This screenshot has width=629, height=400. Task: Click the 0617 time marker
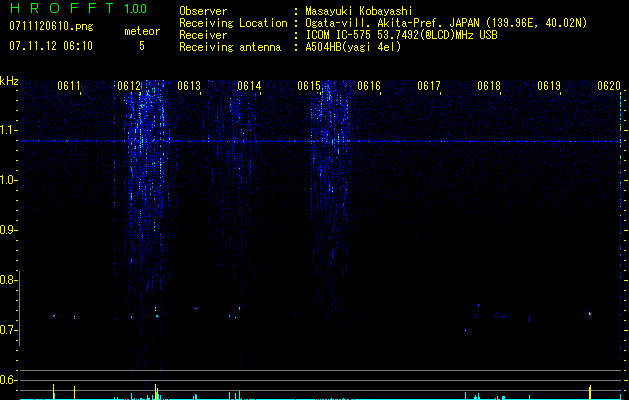click(x=429, y=86)
